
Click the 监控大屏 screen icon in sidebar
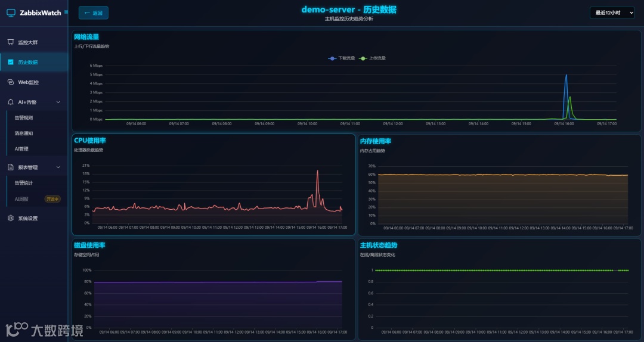coord(11,42)
